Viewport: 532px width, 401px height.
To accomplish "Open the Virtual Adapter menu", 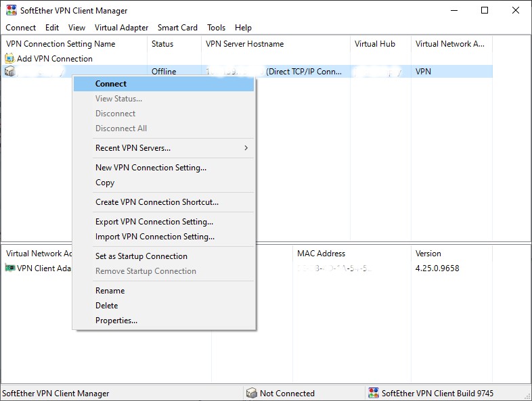I will 121,28.
